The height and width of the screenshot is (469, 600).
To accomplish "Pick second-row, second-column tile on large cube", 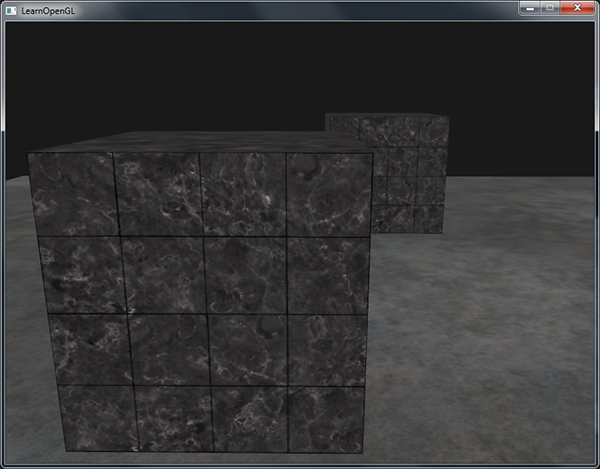I will tap(163, 274).
